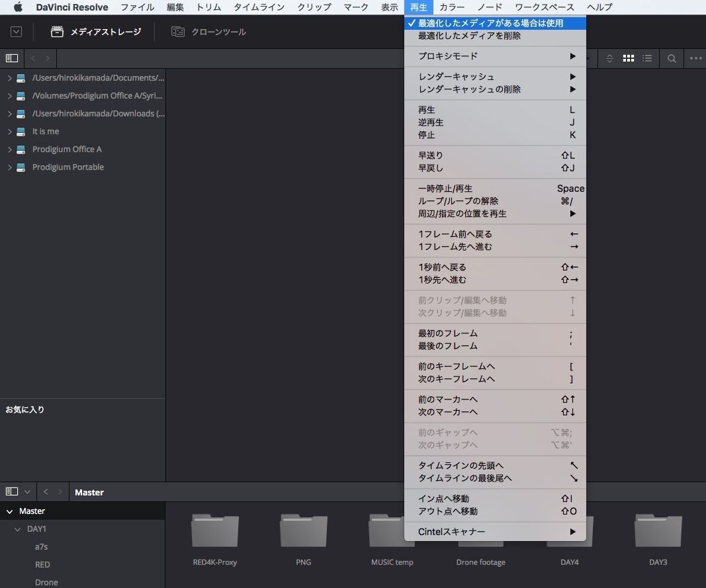The image size is (706, 588).
Task: Select 1フレーム前へ戻る menu item
Action: [496, 234]
